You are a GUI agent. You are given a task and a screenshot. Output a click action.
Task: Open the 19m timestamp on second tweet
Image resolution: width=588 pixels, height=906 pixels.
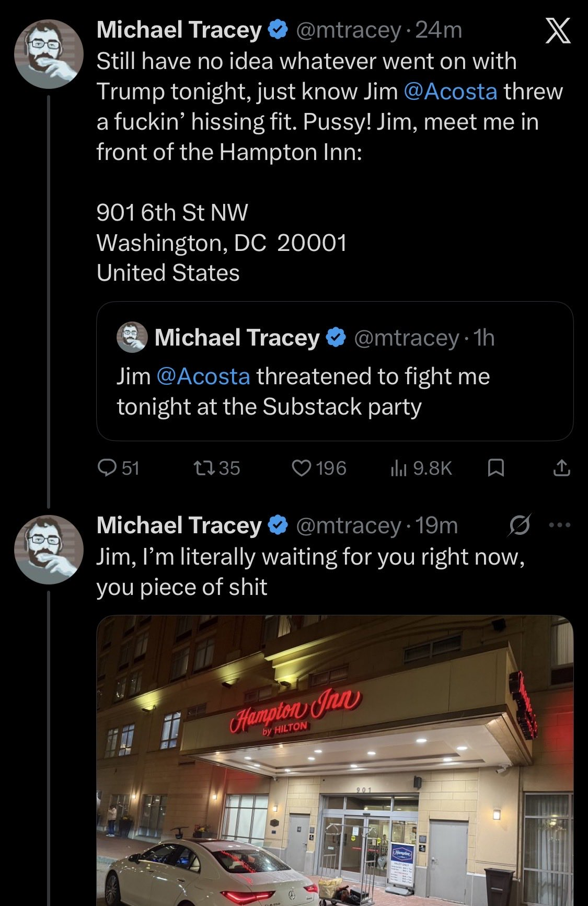437,526
